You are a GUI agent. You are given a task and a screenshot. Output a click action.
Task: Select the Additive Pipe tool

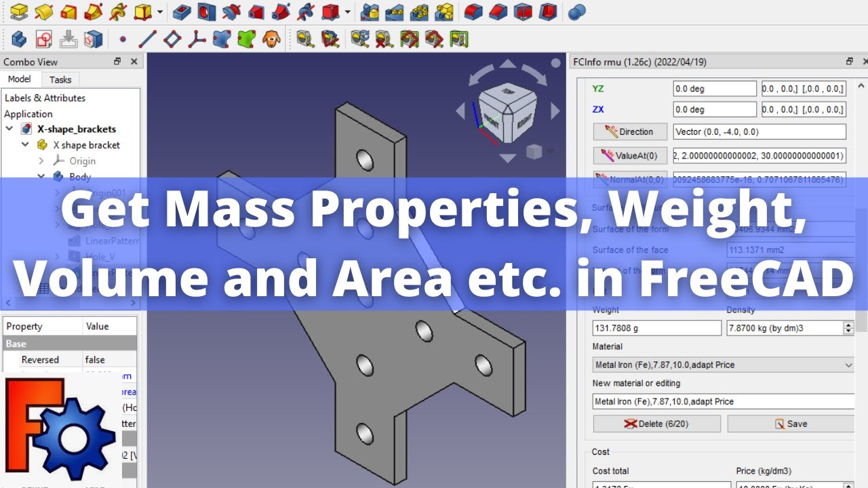point(93,12)
